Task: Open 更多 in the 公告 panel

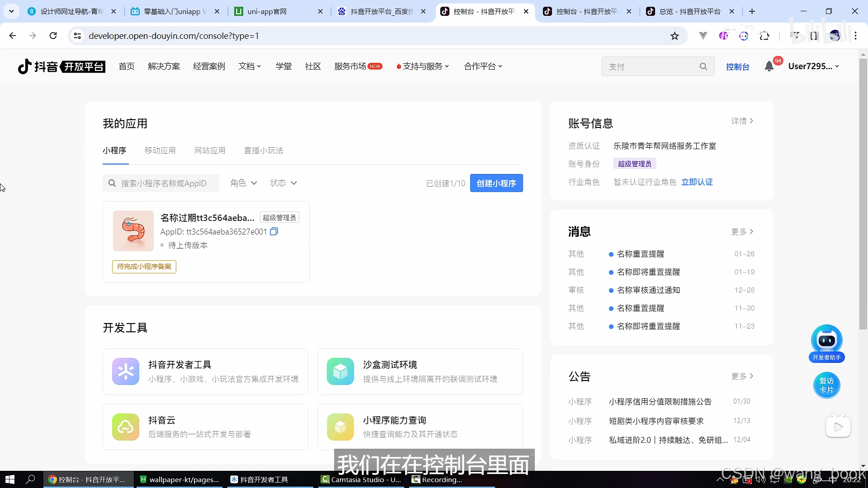Action: click(742, 376)
